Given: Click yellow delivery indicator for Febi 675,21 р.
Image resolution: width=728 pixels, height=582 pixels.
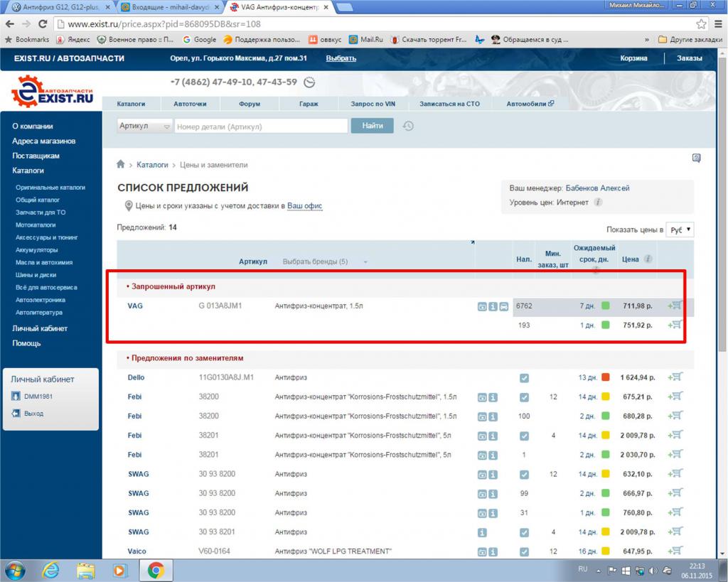Looking at the screenshot, I should (x=606, y=397).
